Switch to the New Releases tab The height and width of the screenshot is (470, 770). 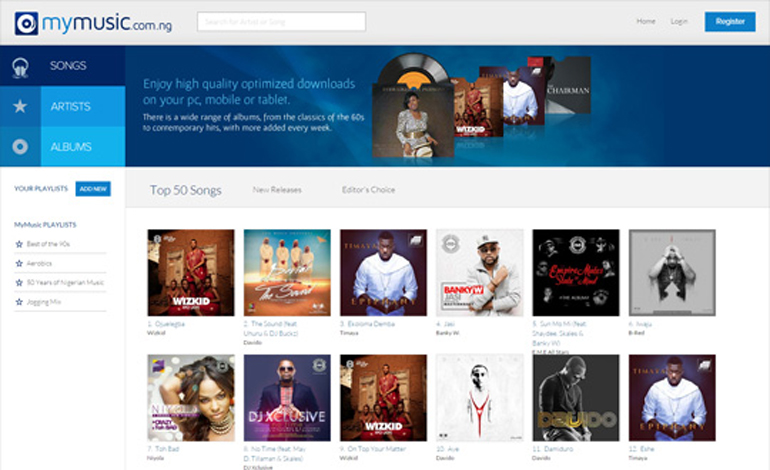tap(277, 190)
